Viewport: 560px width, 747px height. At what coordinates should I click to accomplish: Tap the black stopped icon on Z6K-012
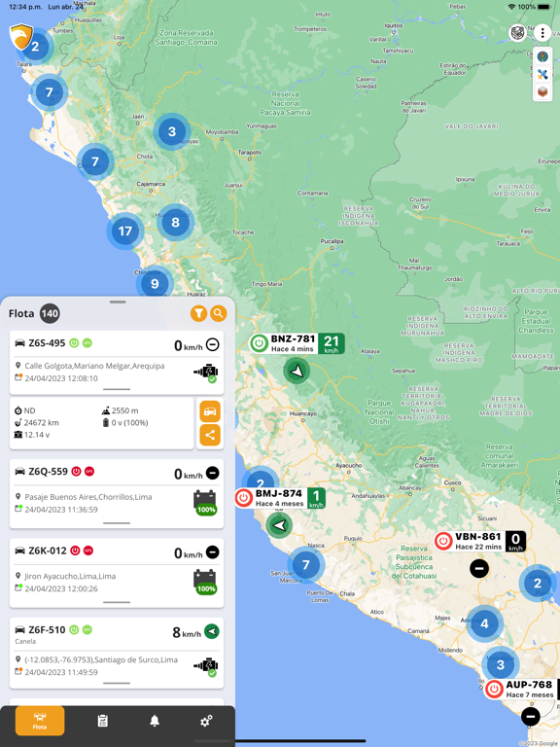212,552
